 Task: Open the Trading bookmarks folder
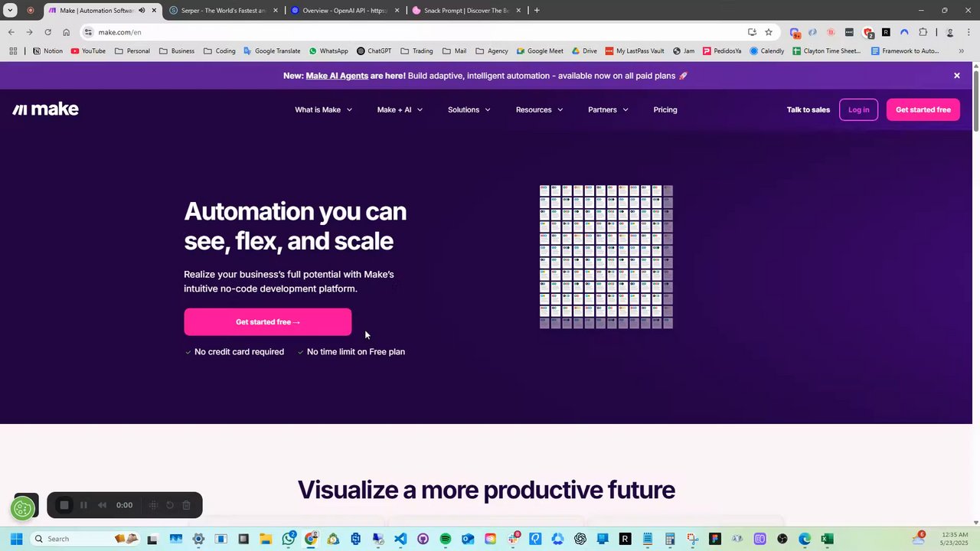coord(417,51)
